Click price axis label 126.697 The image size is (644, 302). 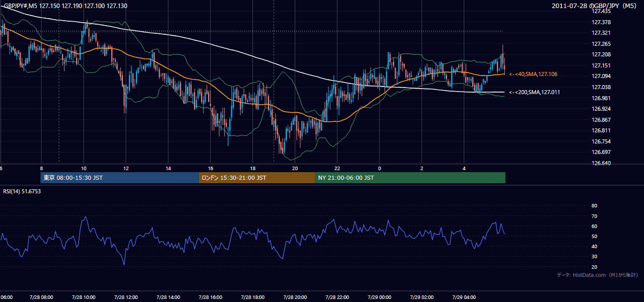point(601,152)
